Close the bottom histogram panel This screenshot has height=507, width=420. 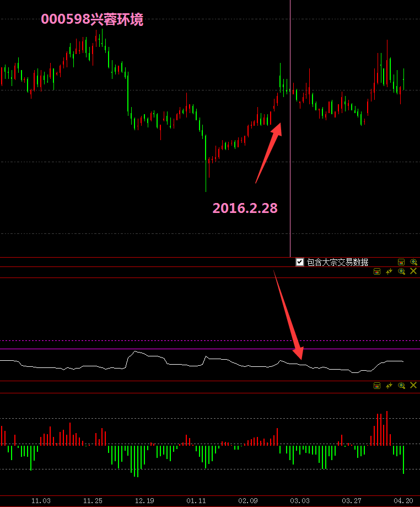(x=413, y=386)
